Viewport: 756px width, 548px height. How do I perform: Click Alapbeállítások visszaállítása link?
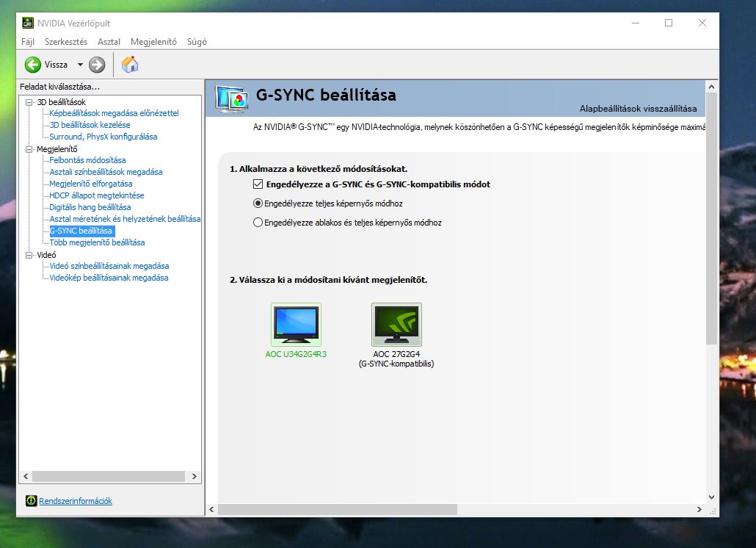point(638,109)
